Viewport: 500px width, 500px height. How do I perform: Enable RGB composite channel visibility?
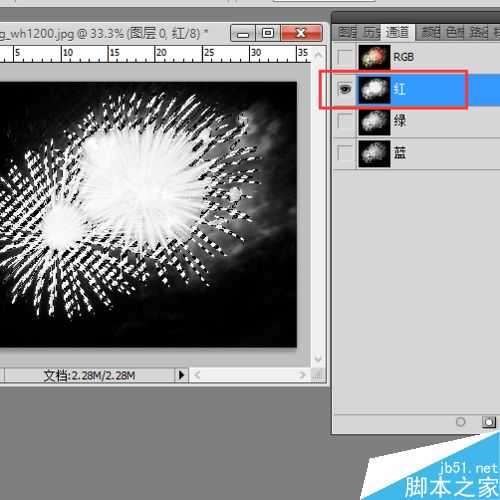click(x=345, y=57)
